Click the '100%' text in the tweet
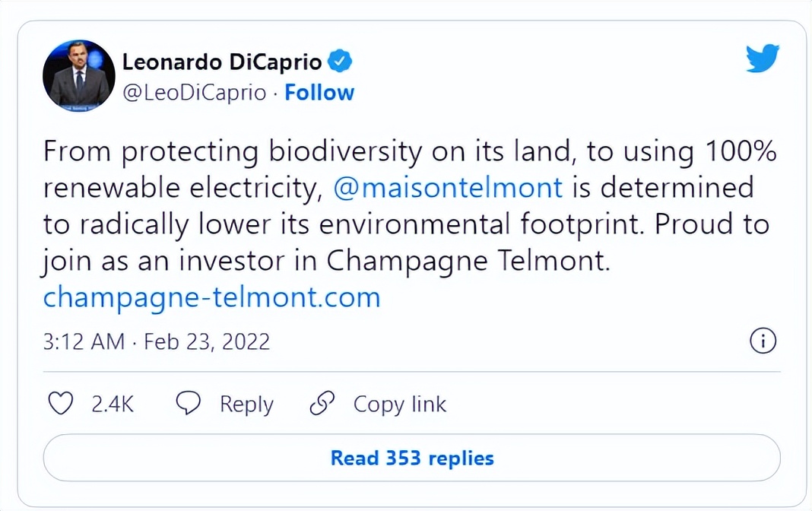 pyautogui.click(x=740, y=151)
